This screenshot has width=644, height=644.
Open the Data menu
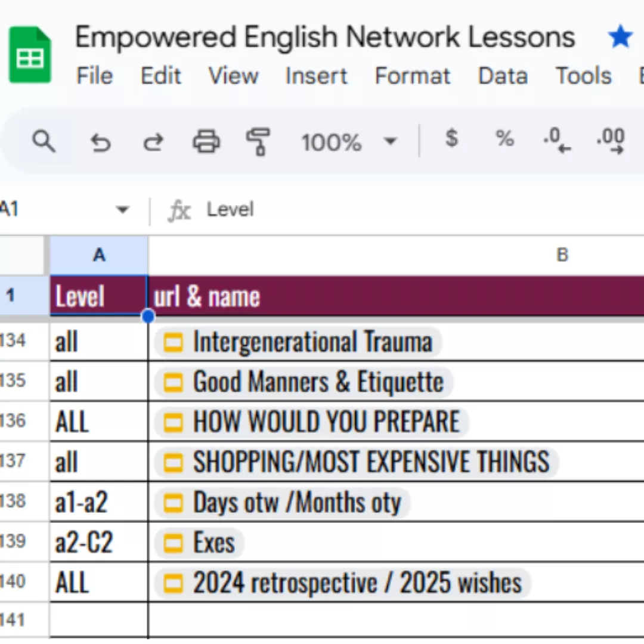pyautogui.click(x=503, y=76)
